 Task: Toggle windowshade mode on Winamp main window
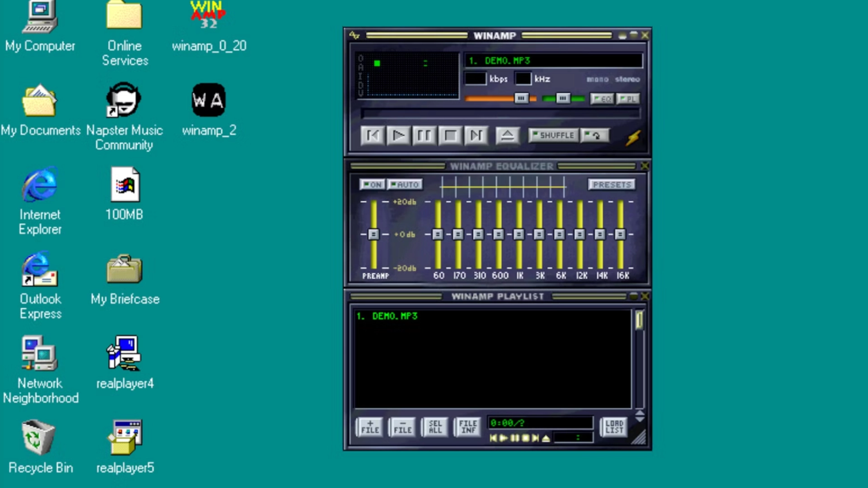[x=634, y=35]
